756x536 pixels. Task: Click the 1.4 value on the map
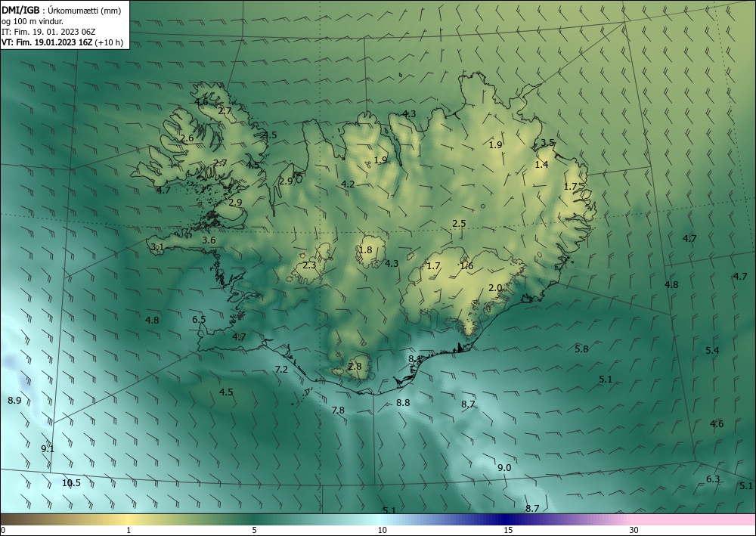click(541, 164)
